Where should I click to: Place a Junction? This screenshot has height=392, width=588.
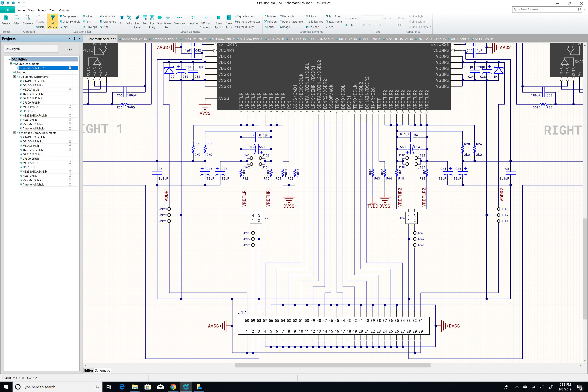192,20
